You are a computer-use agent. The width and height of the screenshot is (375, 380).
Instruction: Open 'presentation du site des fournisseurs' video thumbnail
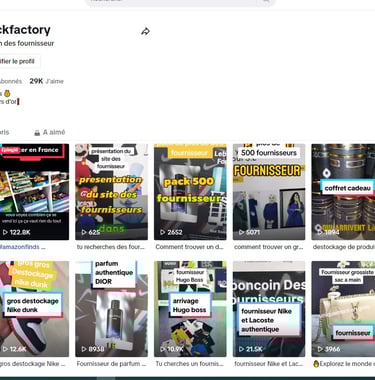111,192
